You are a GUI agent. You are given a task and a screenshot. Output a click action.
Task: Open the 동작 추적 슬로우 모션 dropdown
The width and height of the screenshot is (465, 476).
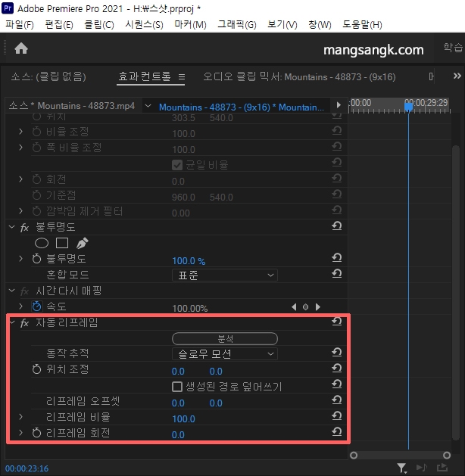coord(225,354)
